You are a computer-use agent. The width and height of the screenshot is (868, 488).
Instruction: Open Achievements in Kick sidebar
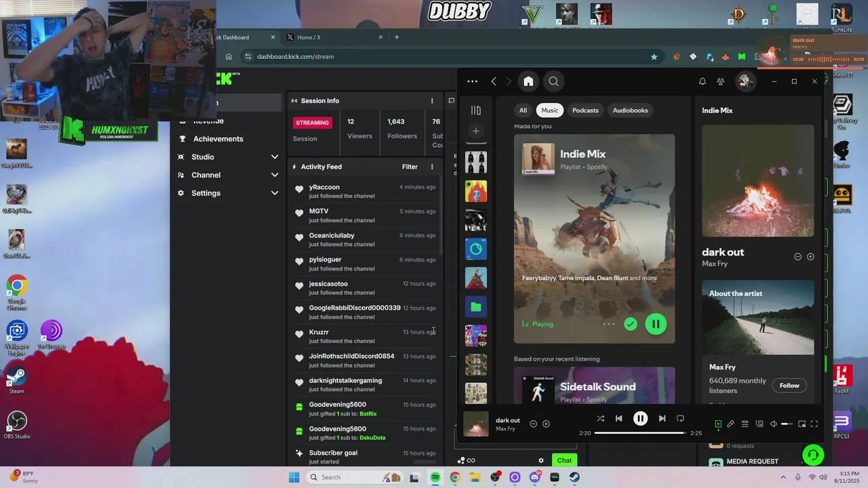pyautogui.click(x=218, y=139)
